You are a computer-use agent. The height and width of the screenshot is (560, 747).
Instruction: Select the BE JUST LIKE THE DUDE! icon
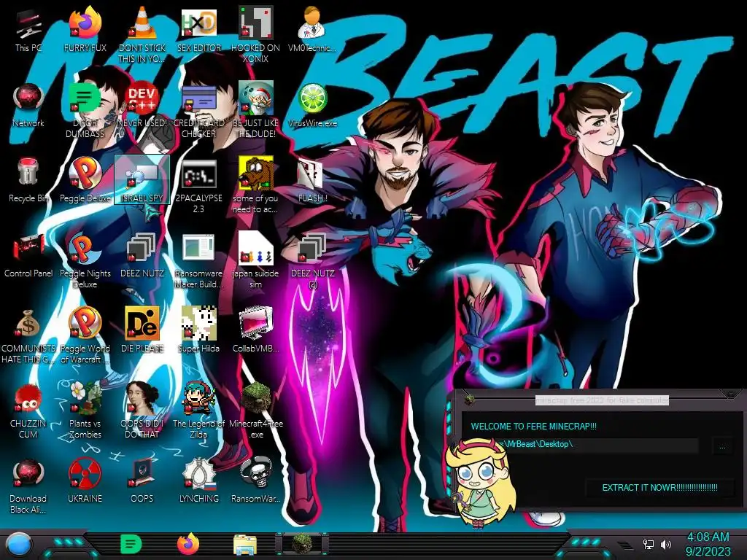coord(256,111)
